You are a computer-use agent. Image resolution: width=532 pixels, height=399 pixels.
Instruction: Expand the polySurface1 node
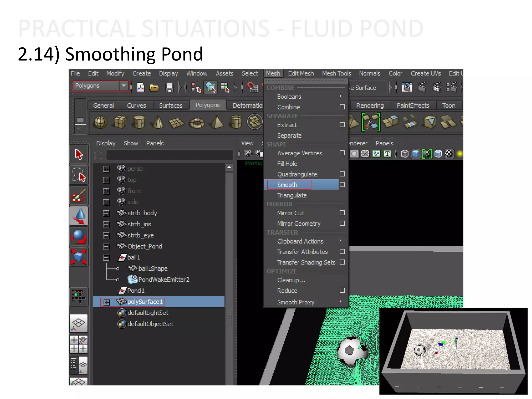pos(106,302)
